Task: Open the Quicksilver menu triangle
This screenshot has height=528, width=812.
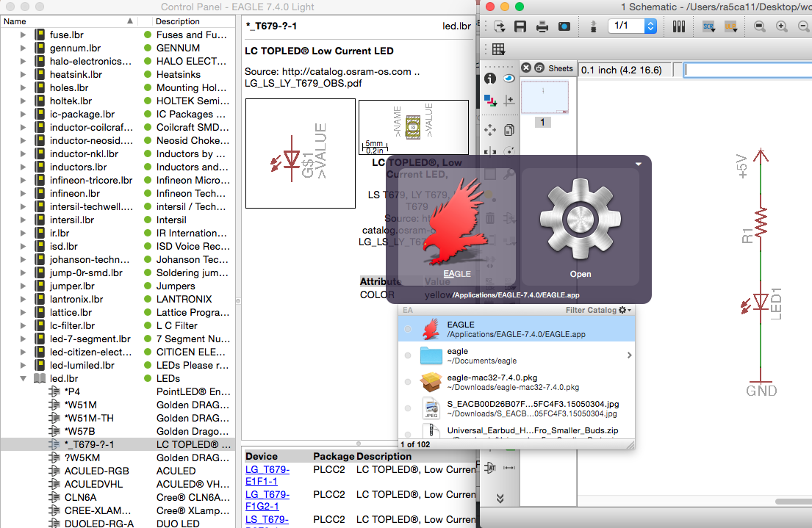Action: click(x=639, y=164)
